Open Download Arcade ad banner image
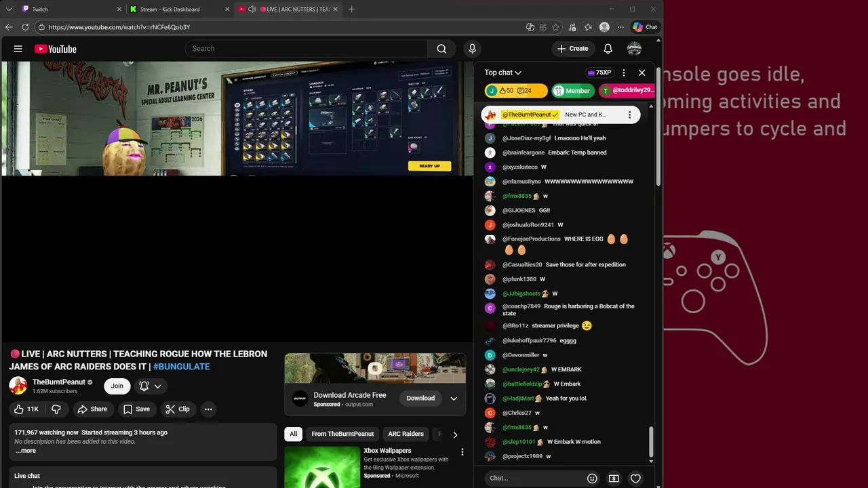Viewport: 868px width, 488px height. [375, 368]
